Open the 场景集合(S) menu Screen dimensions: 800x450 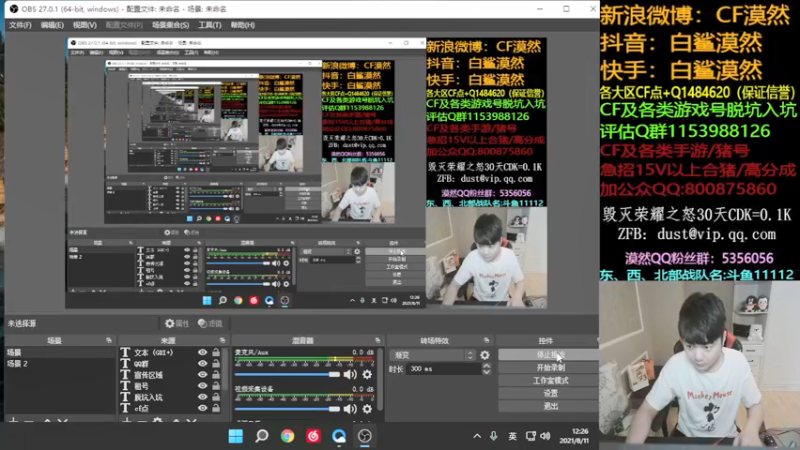click(x=170, y=25)
